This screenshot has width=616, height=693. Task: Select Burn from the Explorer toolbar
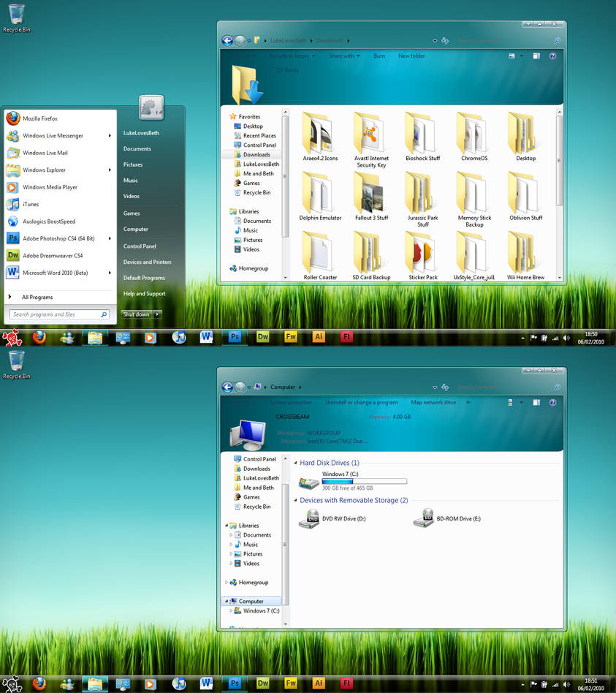click(379, 56)
